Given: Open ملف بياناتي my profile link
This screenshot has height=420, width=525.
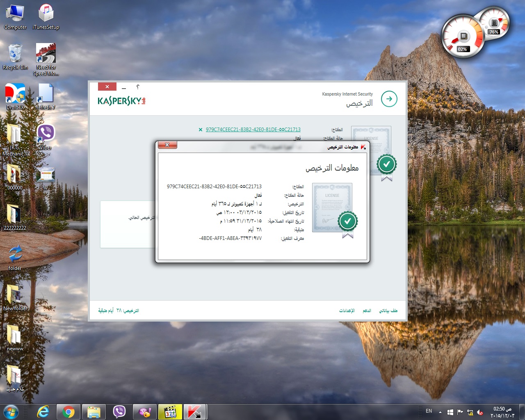Looking at the screenshot, I should [x=388, y=310].
